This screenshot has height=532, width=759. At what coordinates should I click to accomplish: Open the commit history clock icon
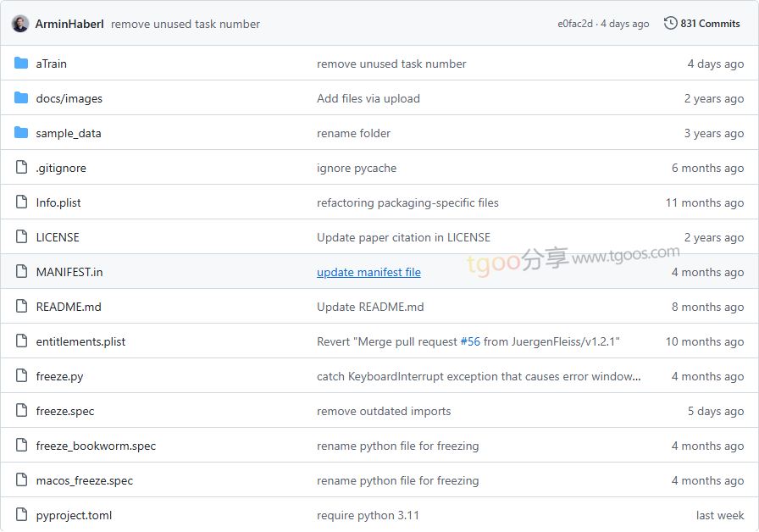(670, 24)
